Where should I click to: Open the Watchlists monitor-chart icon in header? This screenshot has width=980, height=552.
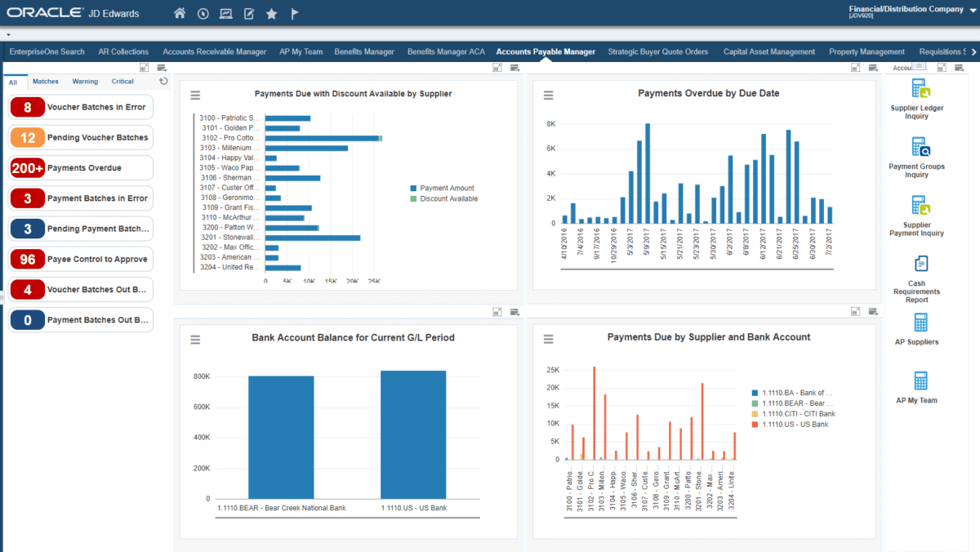(x=226, y=14)
